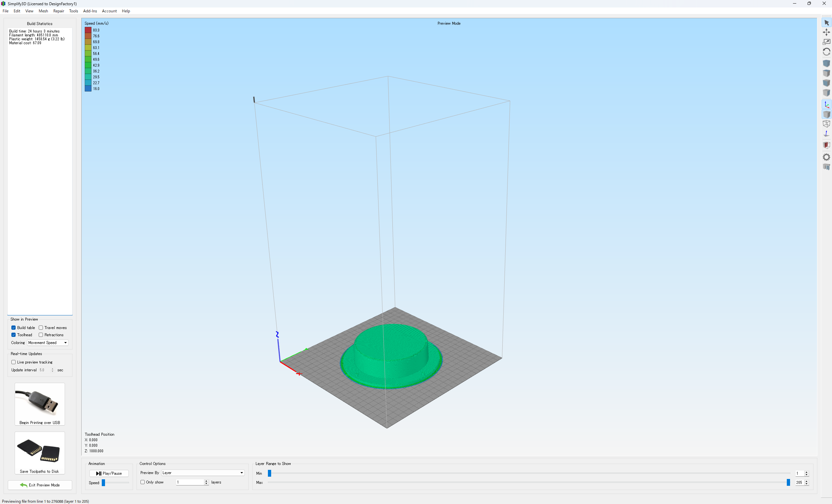Click the green printed model in viewport

(391, 356)
